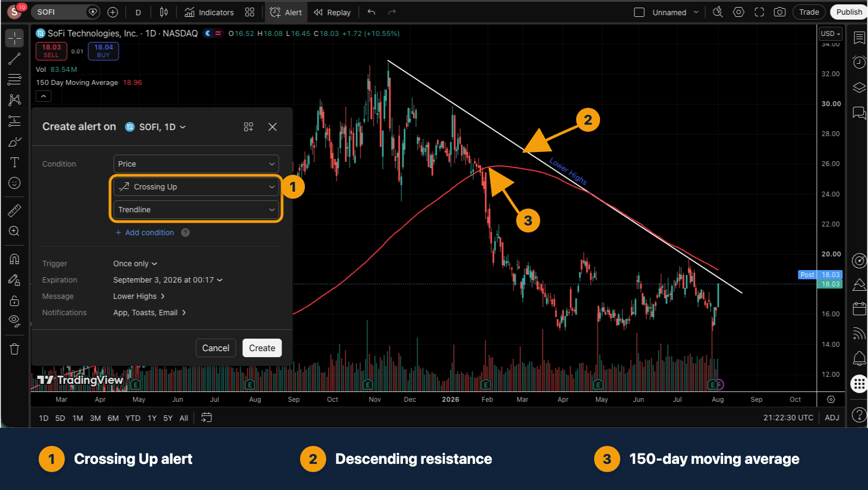Collapse the indicator legend chevron

pyautogui.click(x=44, y=96)
